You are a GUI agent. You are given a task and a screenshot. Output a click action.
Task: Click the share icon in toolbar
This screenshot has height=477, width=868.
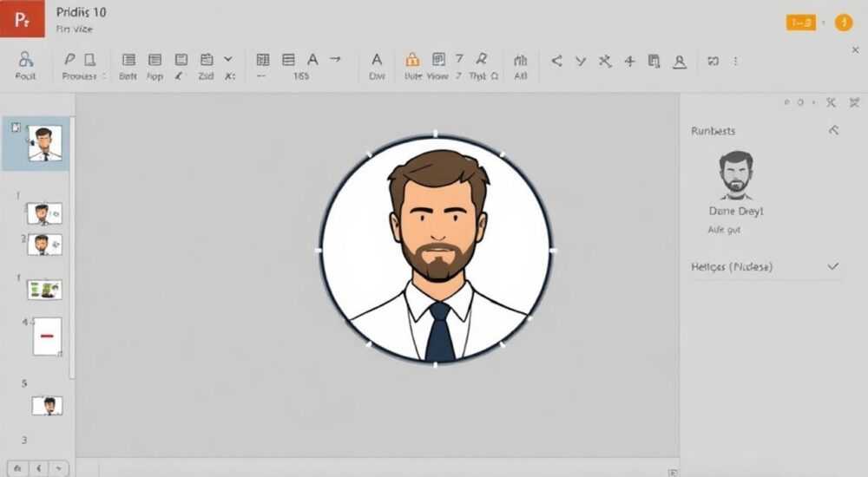tap(557, 61)
